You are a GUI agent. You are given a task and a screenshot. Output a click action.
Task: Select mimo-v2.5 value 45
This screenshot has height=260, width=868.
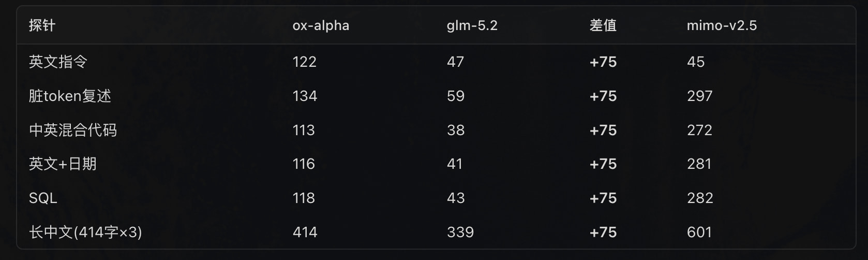(696, 62)
